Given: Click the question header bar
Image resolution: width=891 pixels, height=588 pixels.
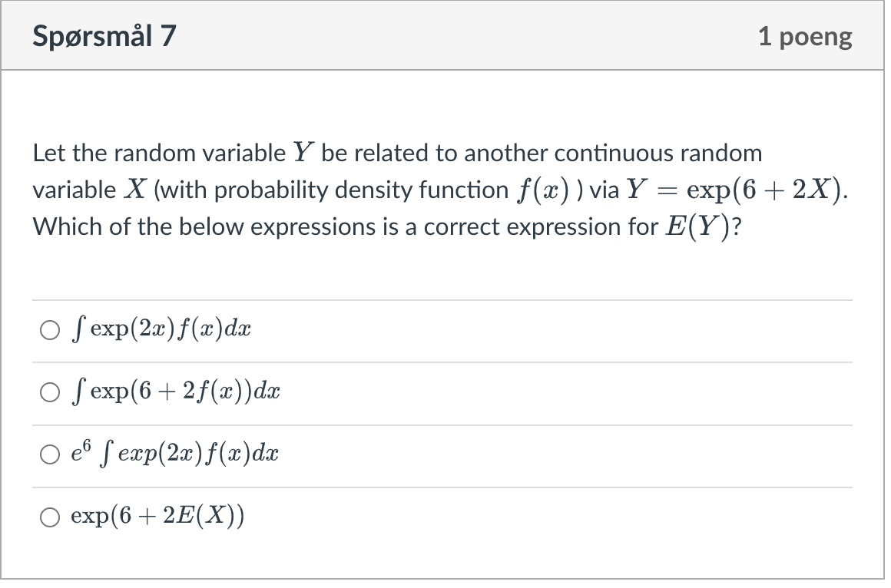Looking at the screenshot, I should coord(442,35).
